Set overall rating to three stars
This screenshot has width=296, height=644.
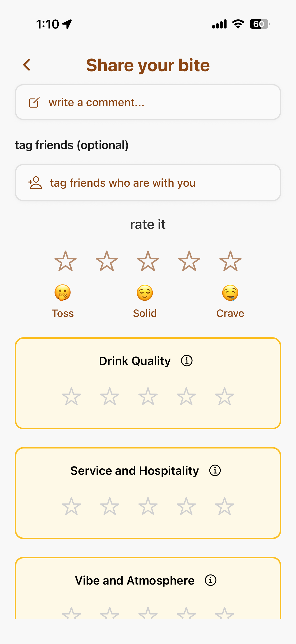[x=148, y=261]
